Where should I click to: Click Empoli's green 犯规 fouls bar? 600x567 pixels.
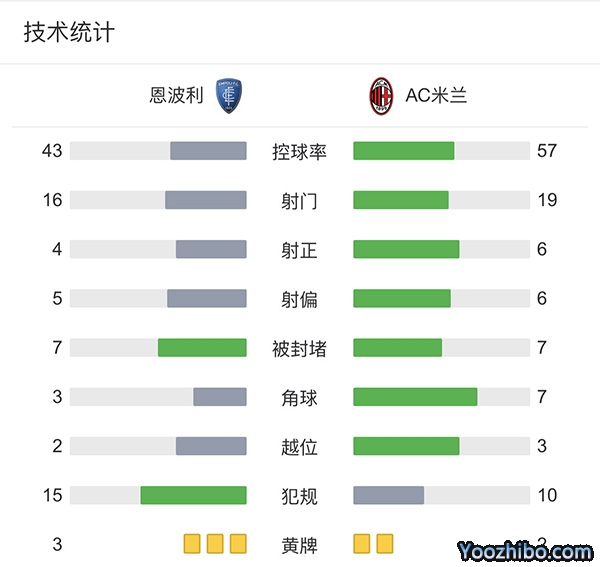[193, 495]
